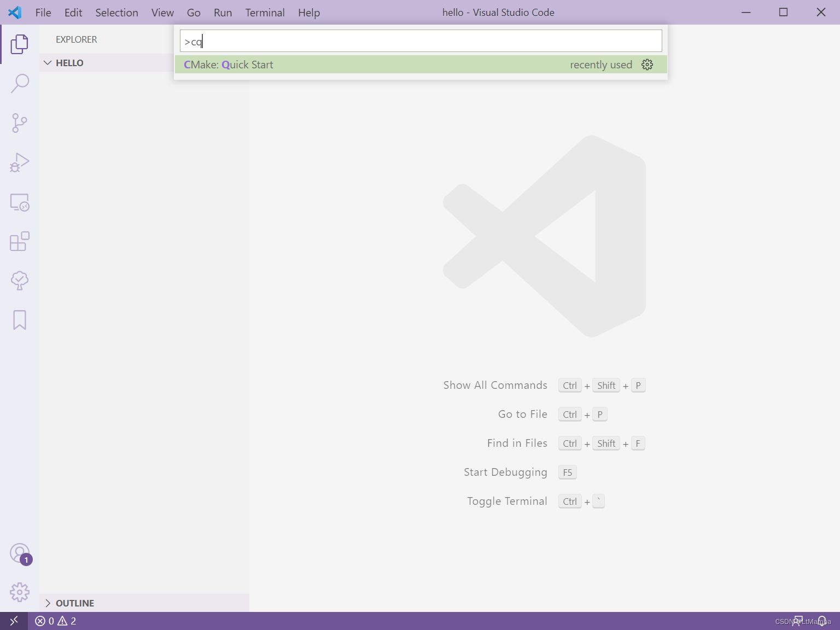
Task: Open the Remote Explorer icon
Action: 20,202
